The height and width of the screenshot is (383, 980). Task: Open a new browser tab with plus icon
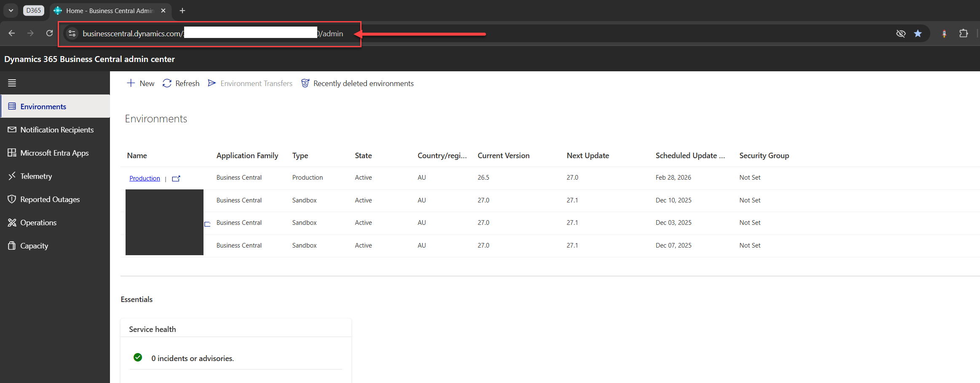click(x=182, y=11)
